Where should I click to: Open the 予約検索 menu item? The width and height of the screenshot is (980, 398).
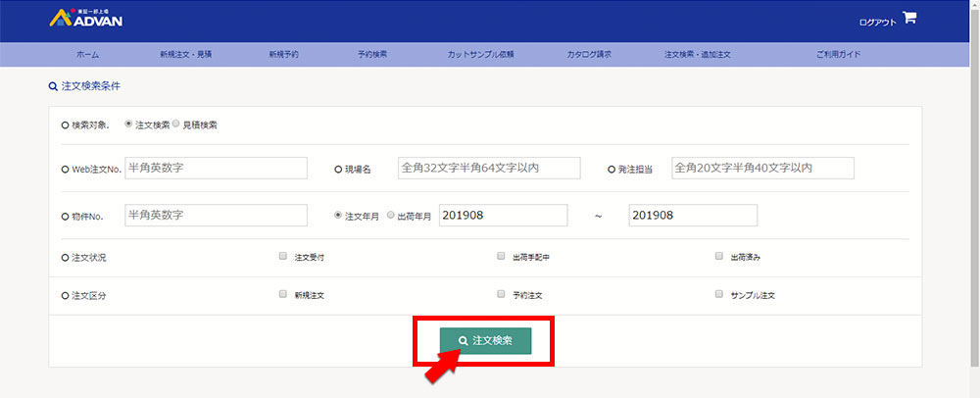(x=372, y=55)
